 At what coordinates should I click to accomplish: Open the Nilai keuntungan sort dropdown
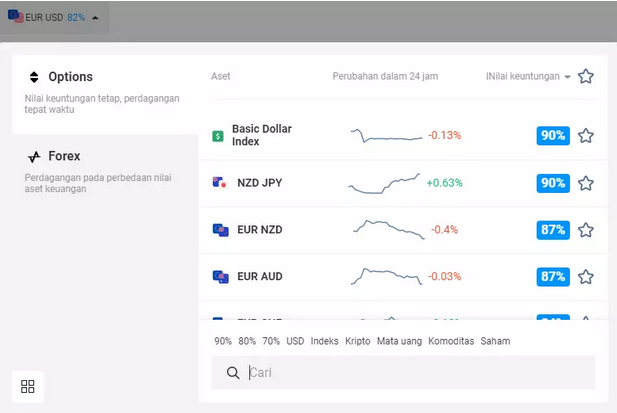click(528, 76)
